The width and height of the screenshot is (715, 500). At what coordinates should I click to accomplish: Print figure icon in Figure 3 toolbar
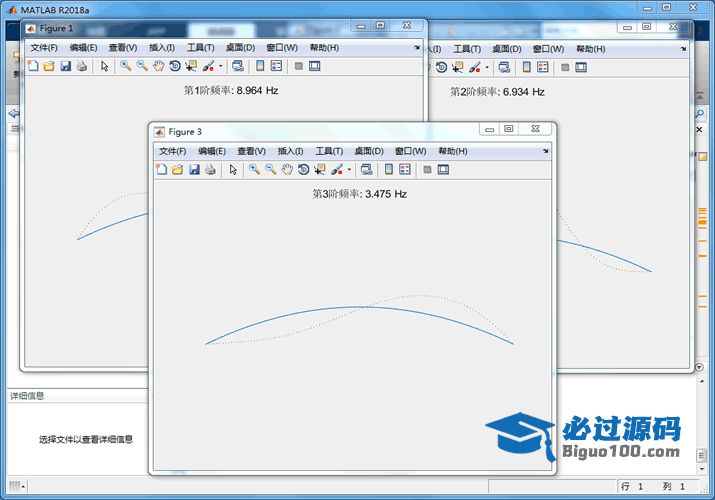point(210,170)
